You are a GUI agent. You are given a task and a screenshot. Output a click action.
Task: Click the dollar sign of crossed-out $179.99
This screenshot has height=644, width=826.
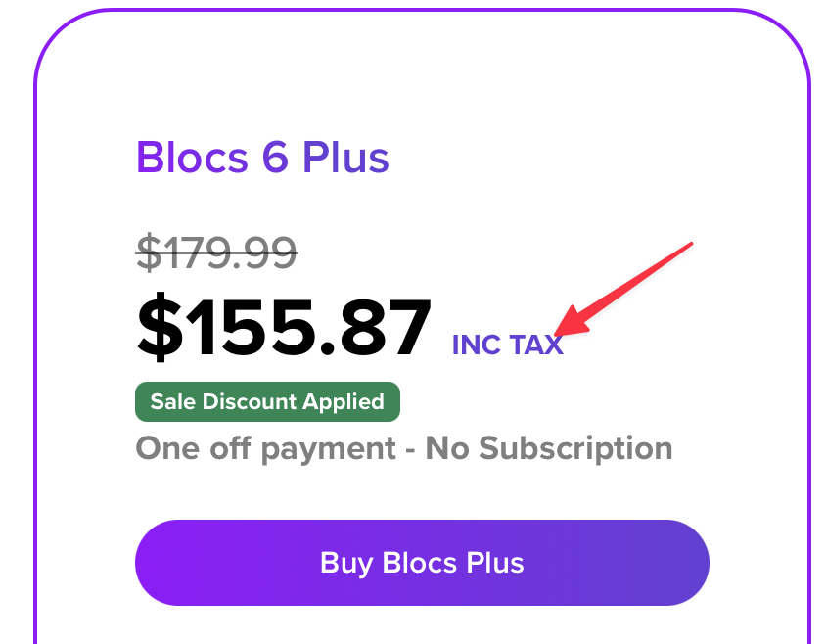(147, 253)
